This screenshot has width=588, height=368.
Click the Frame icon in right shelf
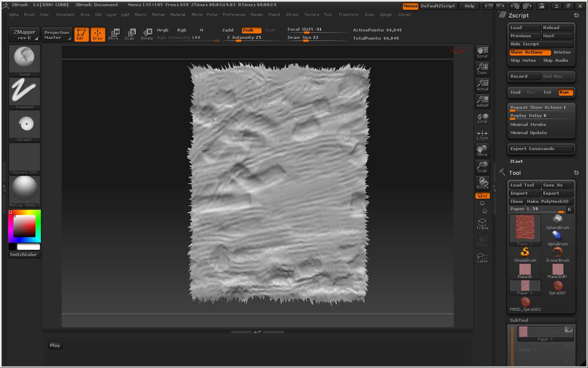[x=482, y=224]
